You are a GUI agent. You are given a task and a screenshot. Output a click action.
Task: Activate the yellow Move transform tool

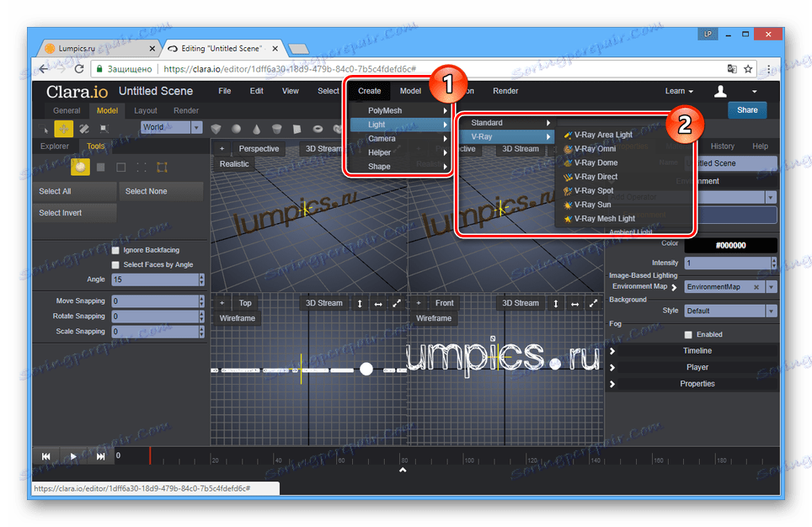click(x=64, y=129)
